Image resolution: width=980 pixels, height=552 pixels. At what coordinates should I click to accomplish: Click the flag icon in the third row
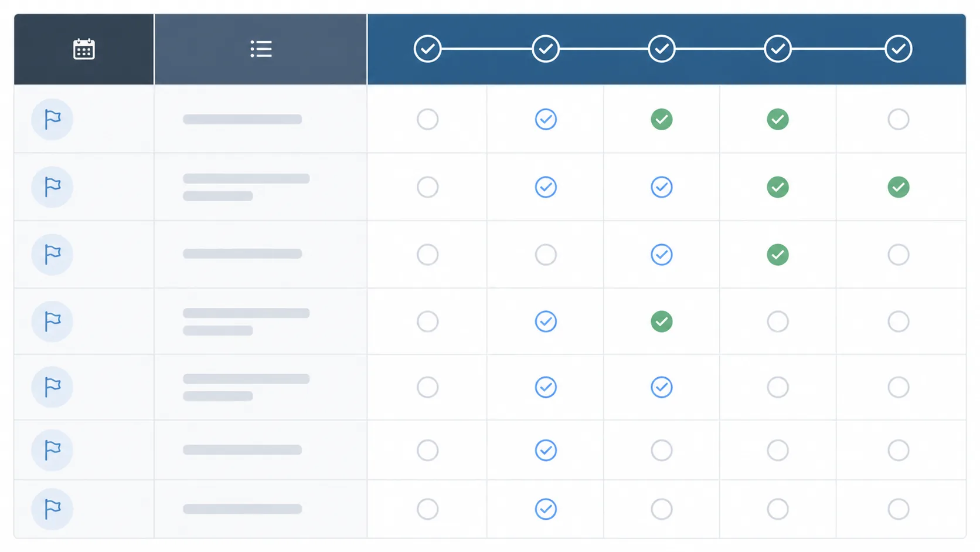pos(52,255)
